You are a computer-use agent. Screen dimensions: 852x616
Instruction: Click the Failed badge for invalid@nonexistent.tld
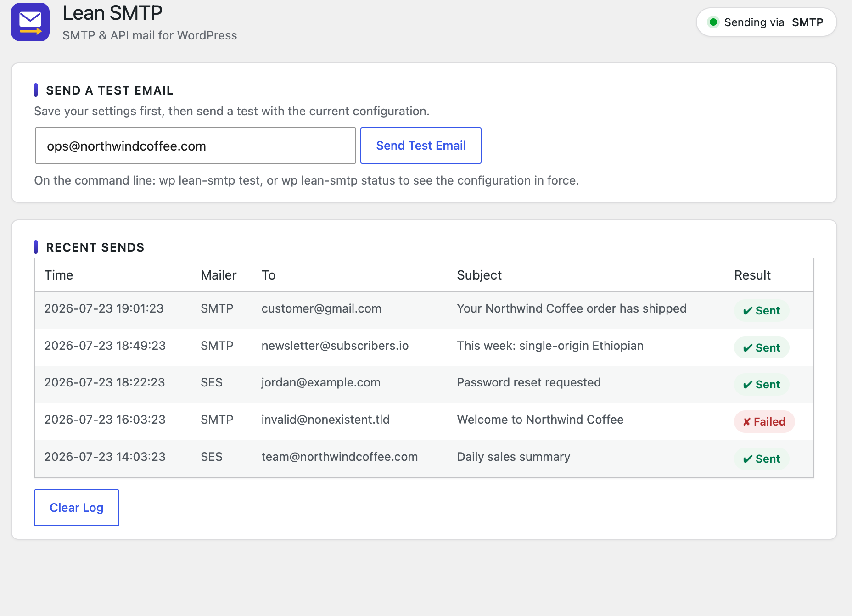(x=764, y=422)
